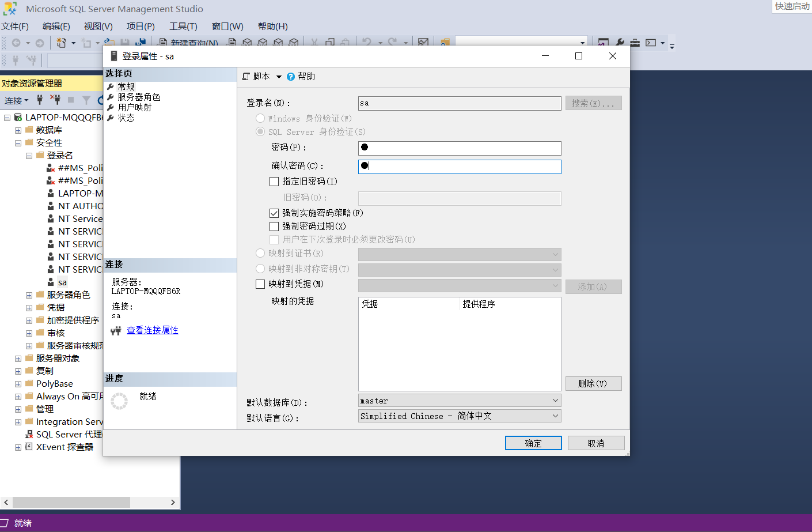The image size is (812, 532).
Task: Toggle 指定旧密码 checkbox
Action: (274, 182)
